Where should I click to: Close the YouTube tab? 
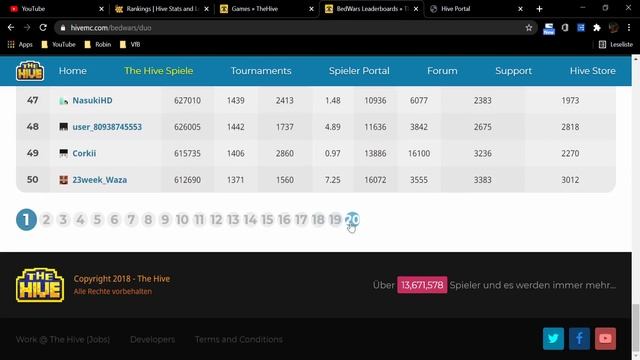click(x=102, y=9)
